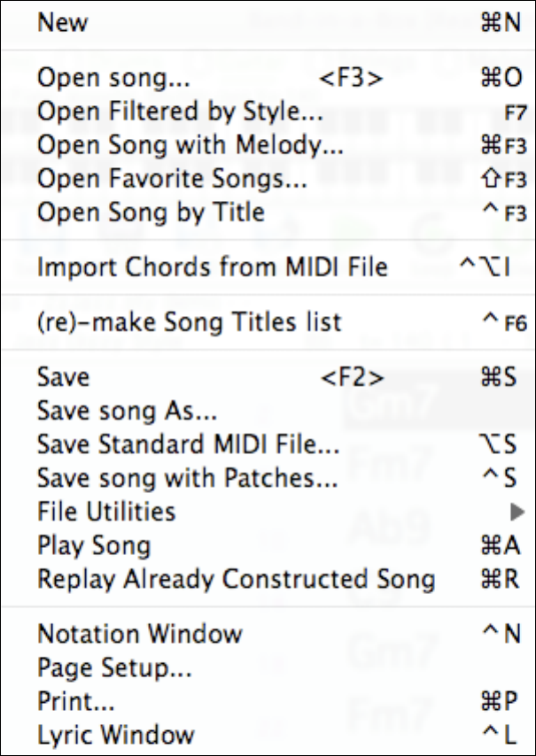536x756 pixels.
Task: Open the Notation Window
Action: (139, 634)
